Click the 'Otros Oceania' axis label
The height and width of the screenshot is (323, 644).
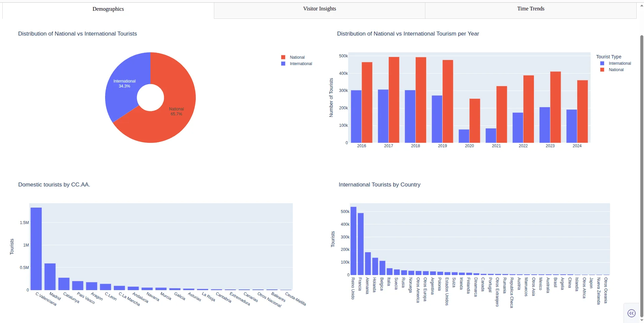pyautogui.click(x=606, y=290)
